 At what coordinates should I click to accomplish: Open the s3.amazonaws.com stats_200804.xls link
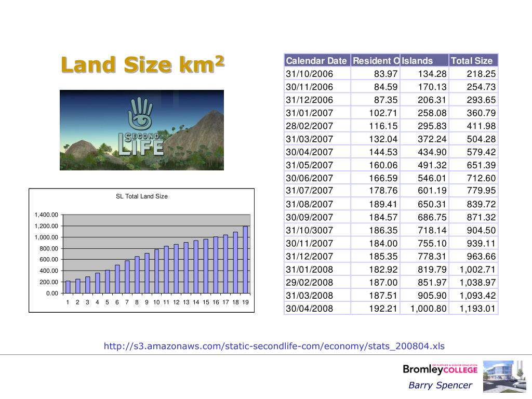[274, 346]
